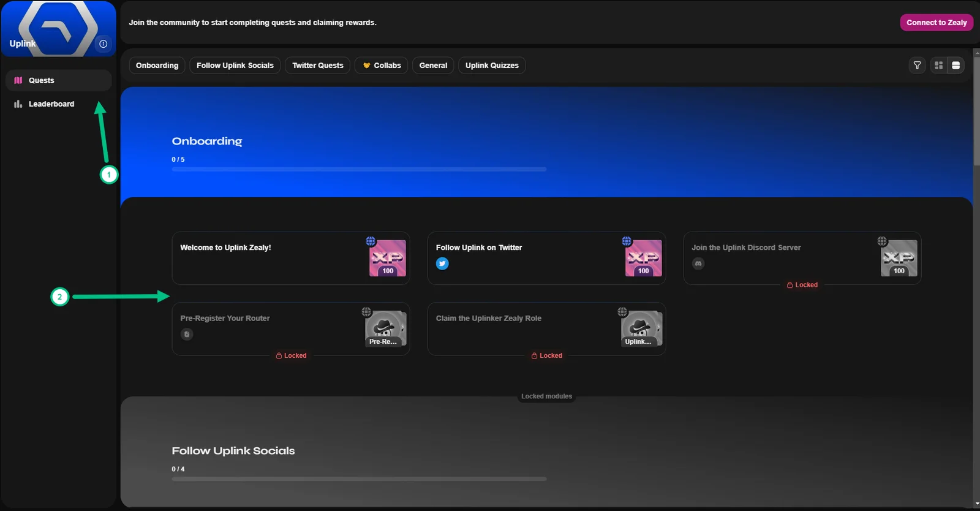Click the Twitter bird icon
Image resolution: width=980 pixels, height=511 pixels.
pyautogui.click(x=442, y=263)
